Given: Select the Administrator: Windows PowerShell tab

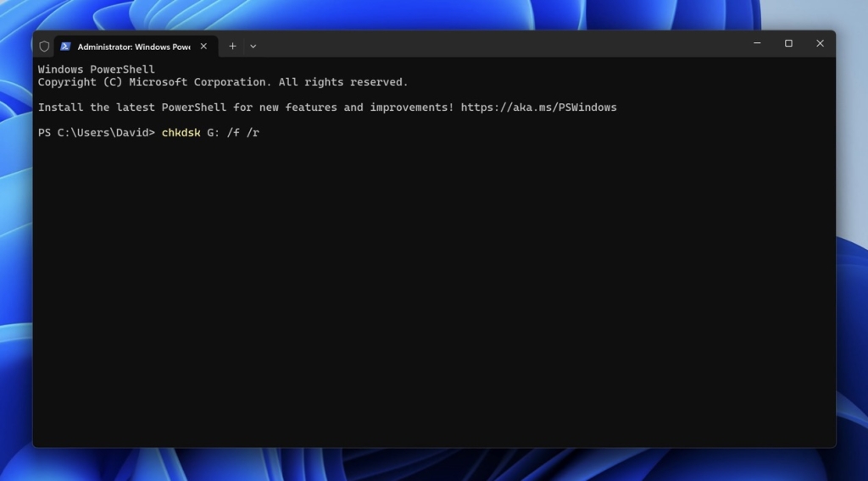Looking at the screenshot, I should coord(133,47).
